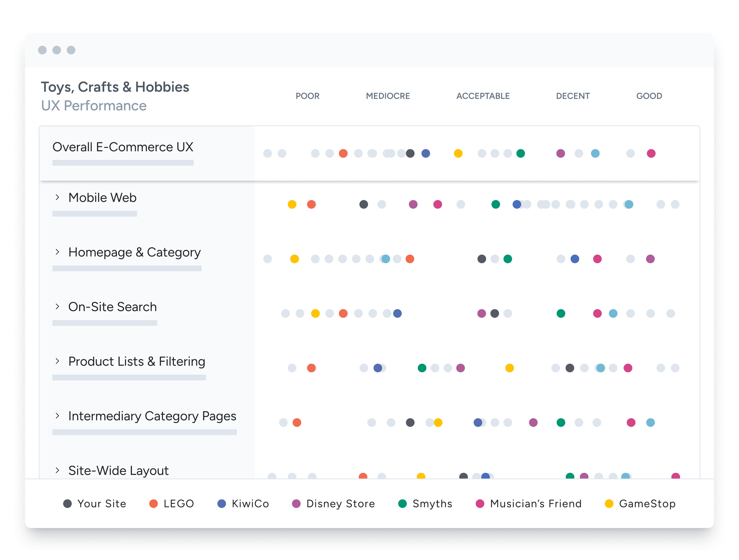
Task: Click green Smyths dot in On-Site Search row
Action: [x=561, y=313]
